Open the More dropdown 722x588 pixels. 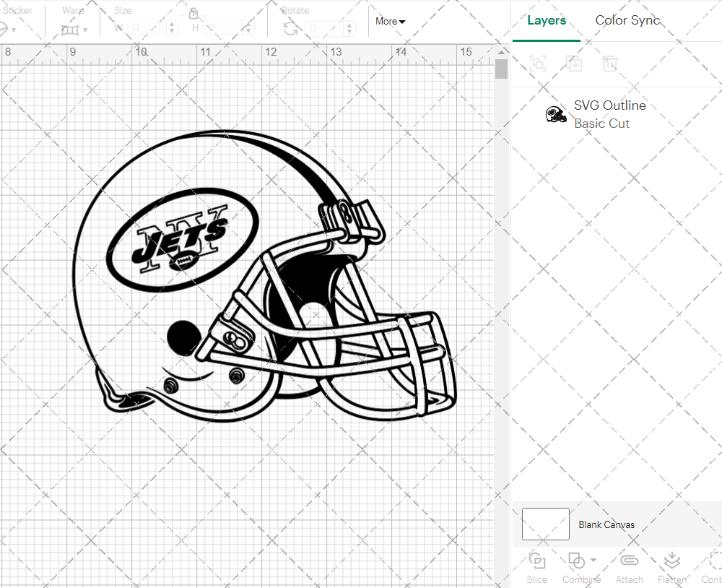[x=390, y=22]
